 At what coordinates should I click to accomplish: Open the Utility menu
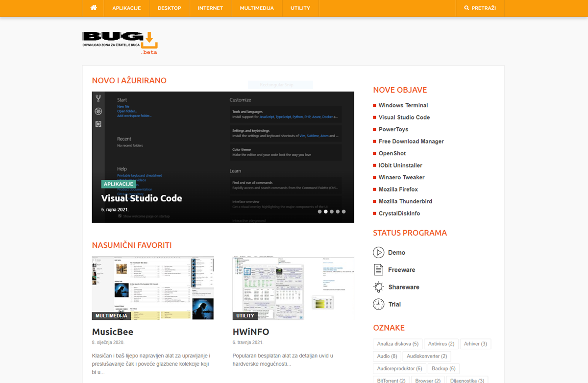click(300, 8)
